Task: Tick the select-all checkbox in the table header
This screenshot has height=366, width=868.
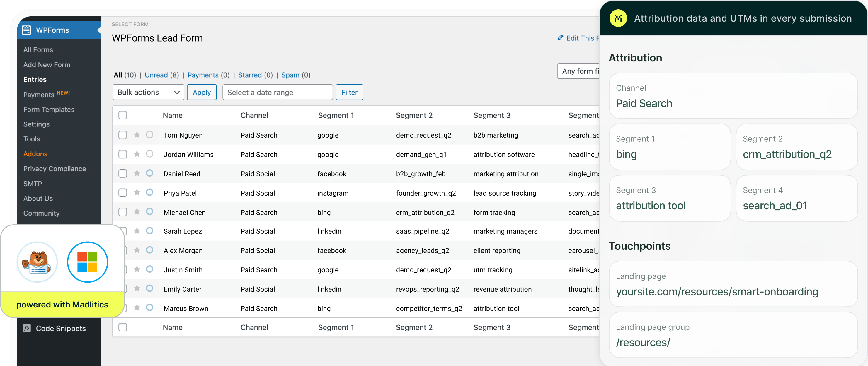Action: point(123,115)
